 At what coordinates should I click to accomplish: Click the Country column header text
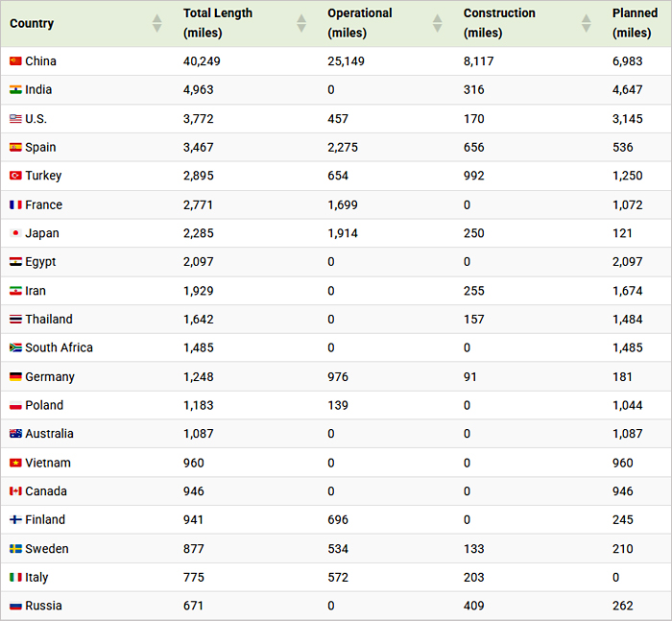pos(32,23)
